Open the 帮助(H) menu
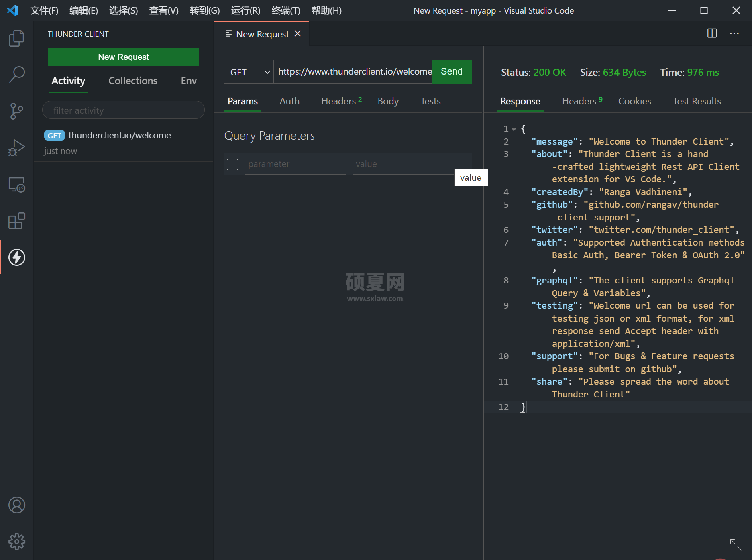 pos(326,10)
